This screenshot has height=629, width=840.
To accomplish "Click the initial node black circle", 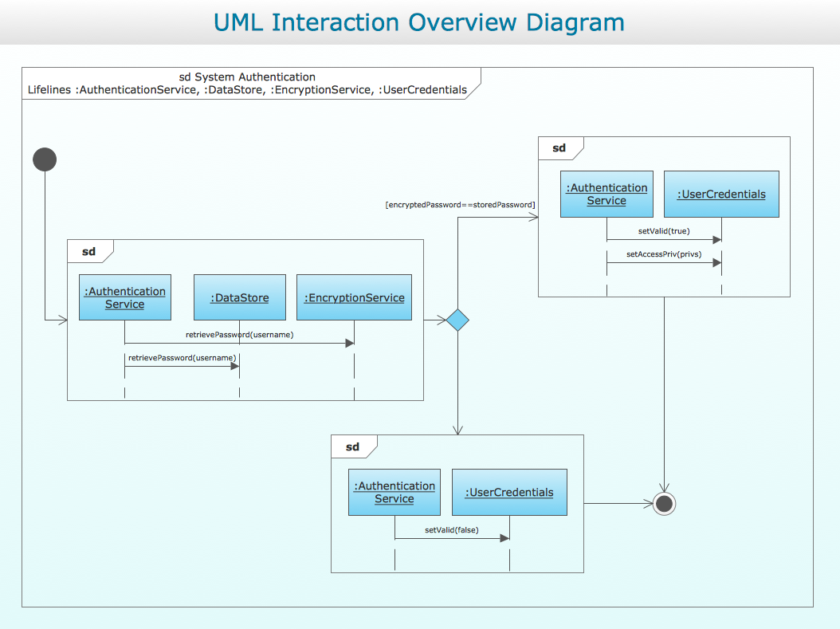I will click(x=45, y=159).
